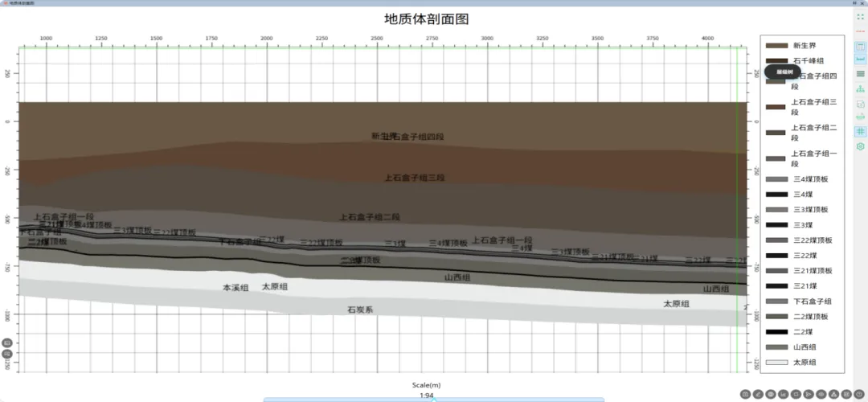Click the rectangle screen icon in bottom toolbar
The width and height of the screenshot is (868, 402).
pos(796,394)
